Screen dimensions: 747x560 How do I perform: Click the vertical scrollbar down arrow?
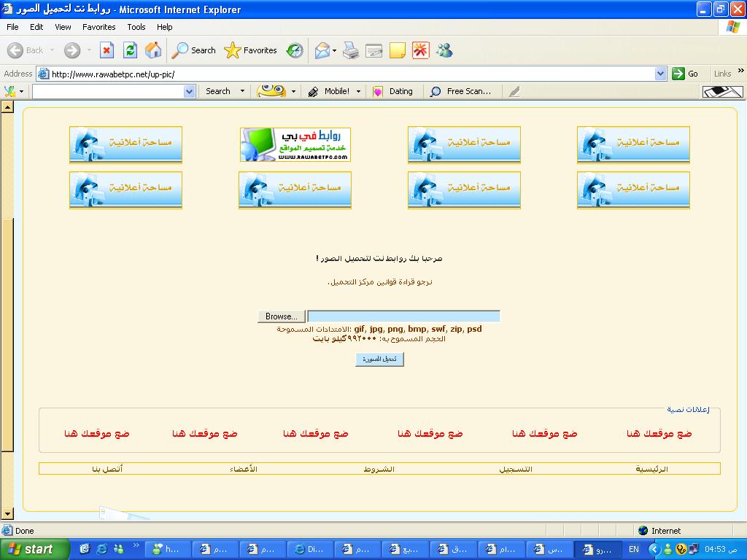(7, 515)
